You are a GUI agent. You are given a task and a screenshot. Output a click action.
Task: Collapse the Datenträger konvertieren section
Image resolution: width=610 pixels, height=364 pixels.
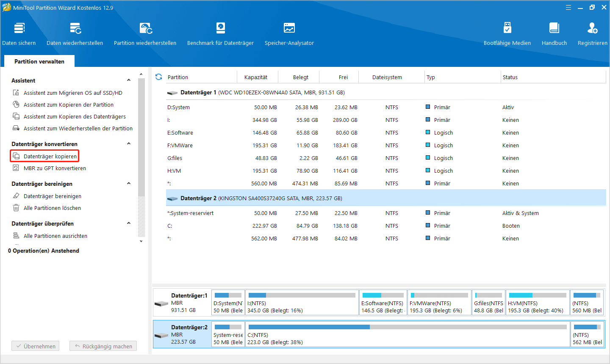coord(129,144)
